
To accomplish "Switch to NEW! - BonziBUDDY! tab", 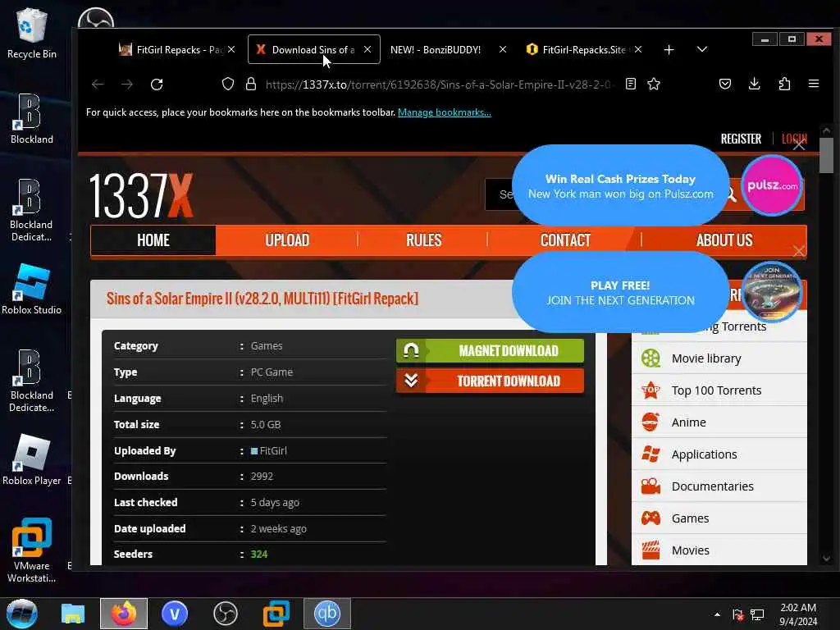I will 435,50.
